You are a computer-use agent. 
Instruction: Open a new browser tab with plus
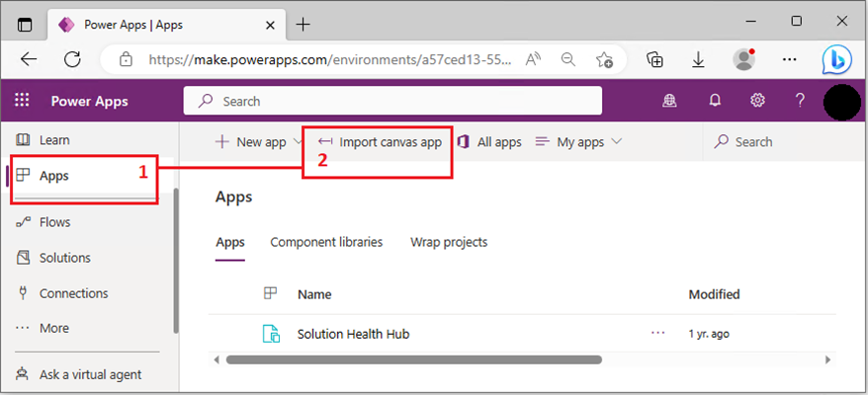pyautogui.click(x=303, y=25)
